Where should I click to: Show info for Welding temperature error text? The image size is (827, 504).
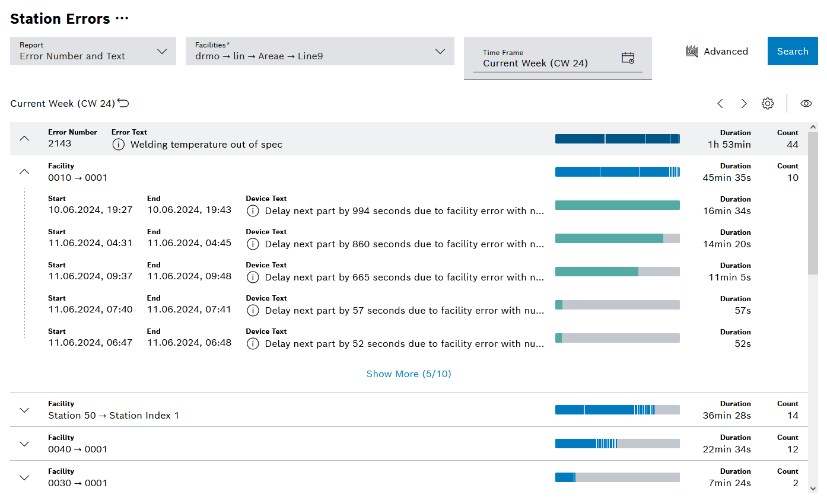pyautogui.click(x=119, y=145)
